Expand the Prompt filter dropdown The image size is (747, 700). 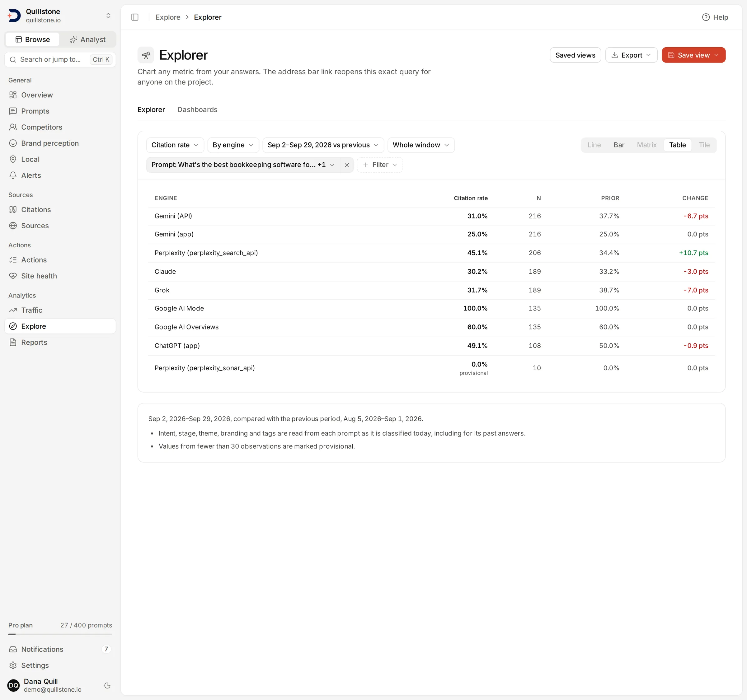click(x=243, y=165)
